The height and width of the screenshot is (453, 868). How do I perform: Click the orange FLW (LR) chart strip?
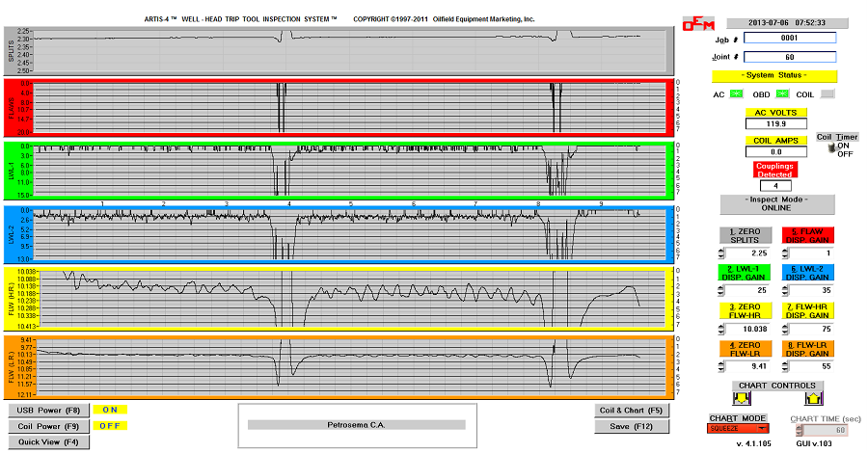pos(339,367)
